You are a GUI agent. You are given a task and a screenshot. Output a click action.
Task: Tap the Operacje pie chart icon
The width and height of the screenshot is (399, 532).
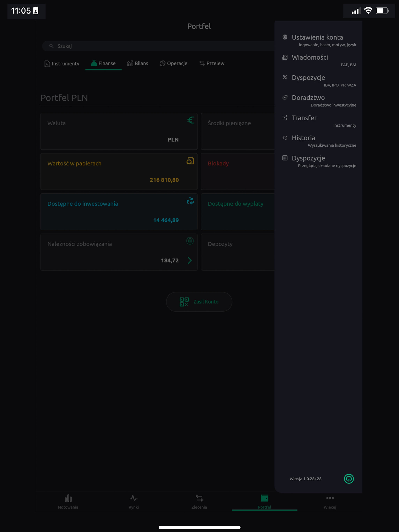(162, 63)
